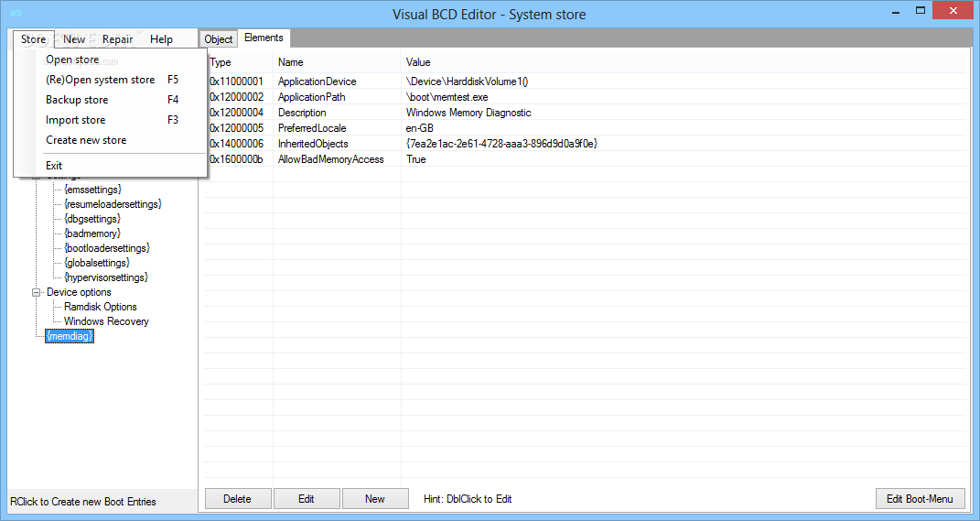Select (Re)Open system store entry

100,80
